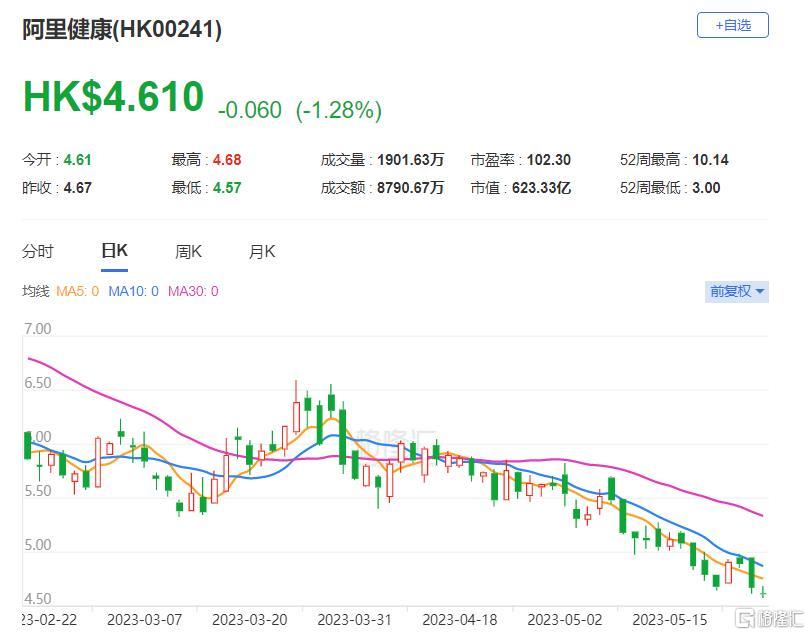
Task: Open the 月K monthly chart view
Action: [x=261, y=251]
